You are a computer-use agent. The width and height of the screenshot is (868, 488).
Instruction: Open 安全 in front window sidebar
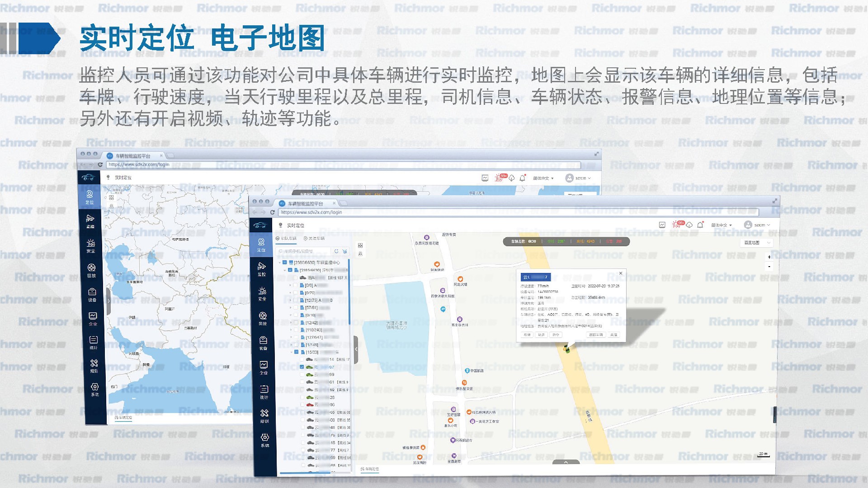pos(262,294)
